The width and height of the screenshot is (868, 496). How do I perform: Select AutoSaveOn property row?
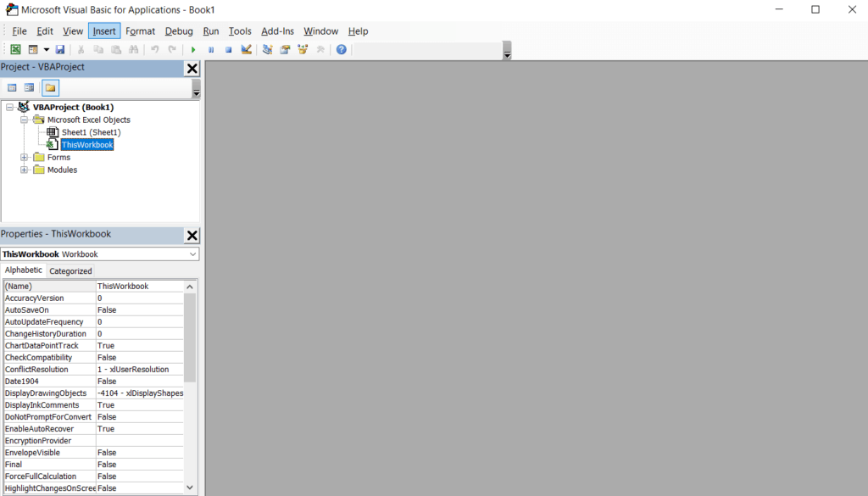[x=93, y=310]
